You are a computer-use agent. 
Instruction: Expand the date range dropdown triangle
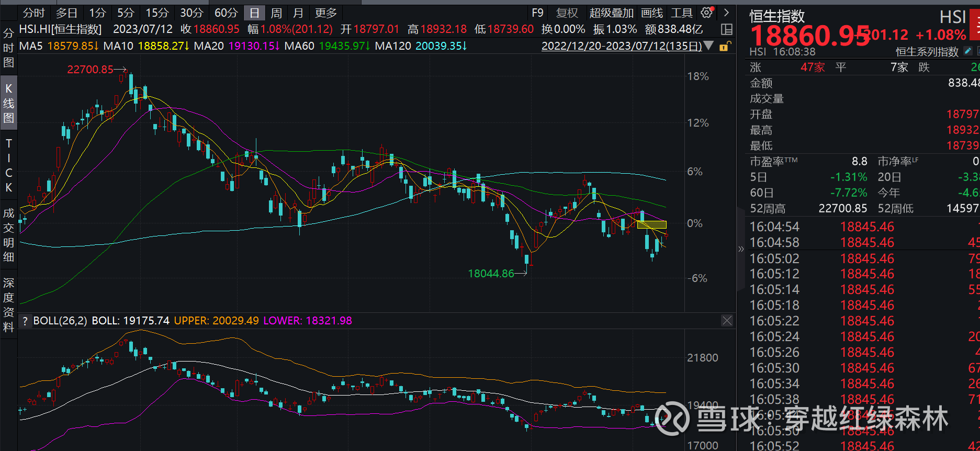tap(709, 46)
